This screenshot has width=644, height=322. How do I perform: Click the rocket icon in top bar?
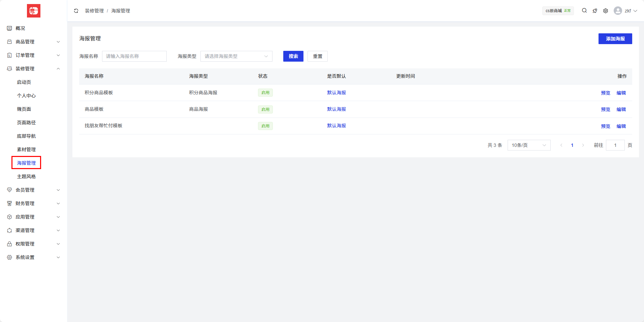click(x=595, y=11)
